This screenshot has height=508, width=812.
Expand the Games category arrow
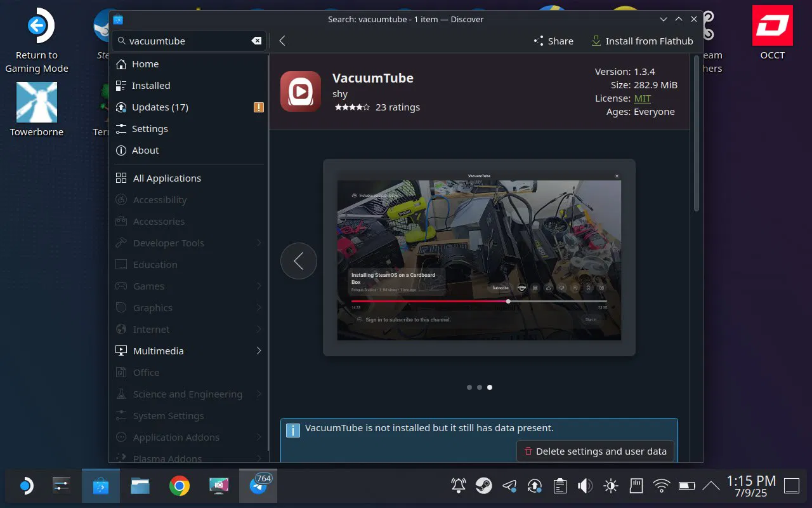click(x=259, y=286)
